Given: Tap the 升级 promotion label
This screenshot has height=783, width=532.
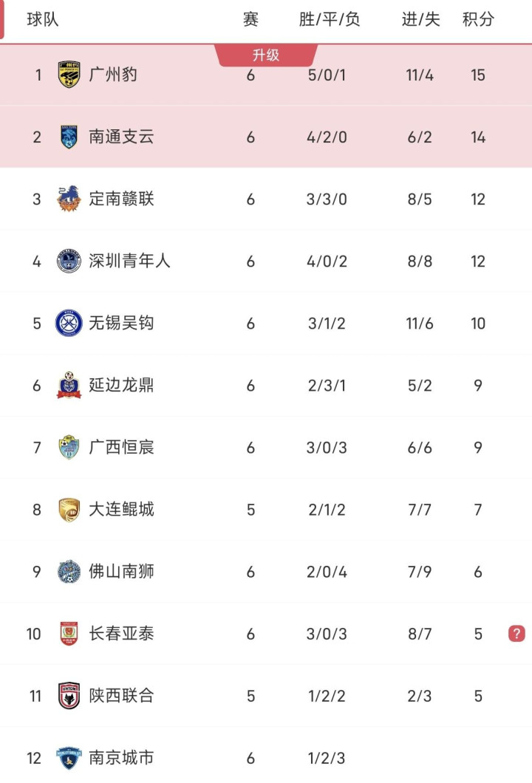Looking at the screenshot, I should point(266,55).
